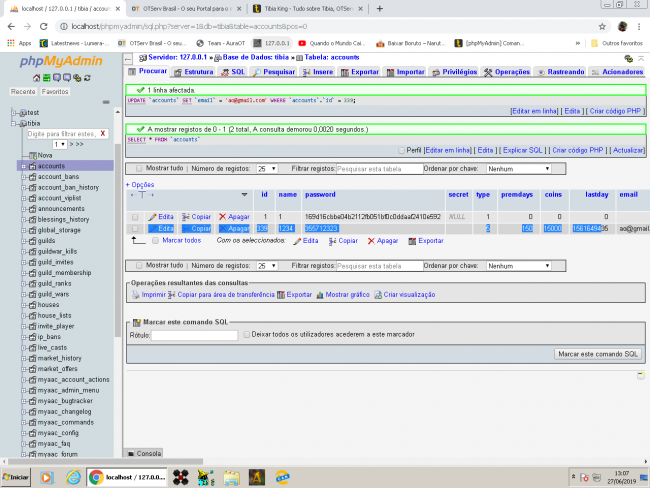Viewport: 650px width, 488px height.
Task: Click Explicar SQL link
Action: click(522, 151)
